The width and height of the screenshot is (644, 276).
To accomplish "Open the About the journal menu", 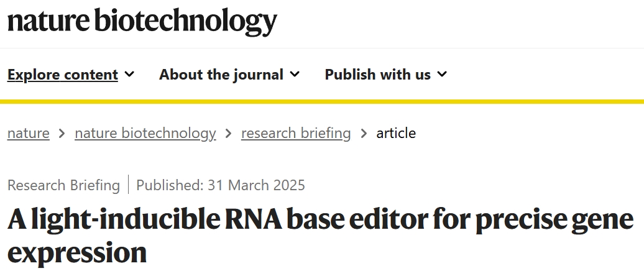I will [x=221, y=75].
